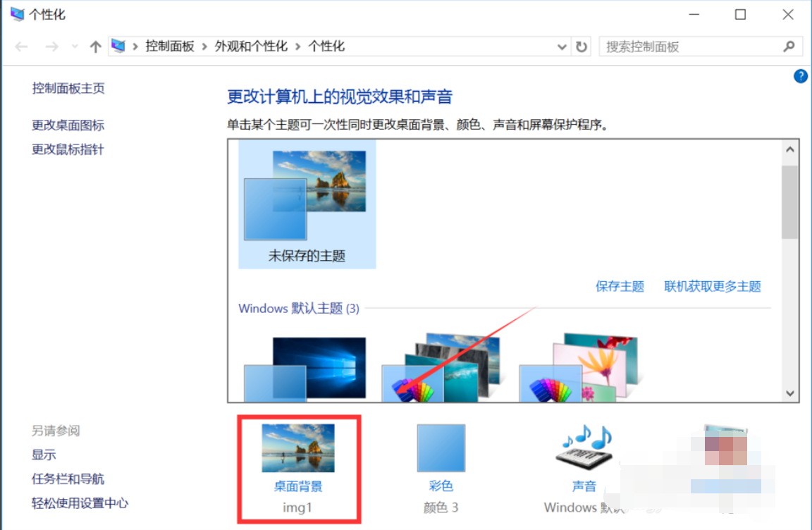The image size is (812, 530).
Task: Open 更改鼠标指针 in the sidebar
Action: pyautogui.click(x=67, y=149)
